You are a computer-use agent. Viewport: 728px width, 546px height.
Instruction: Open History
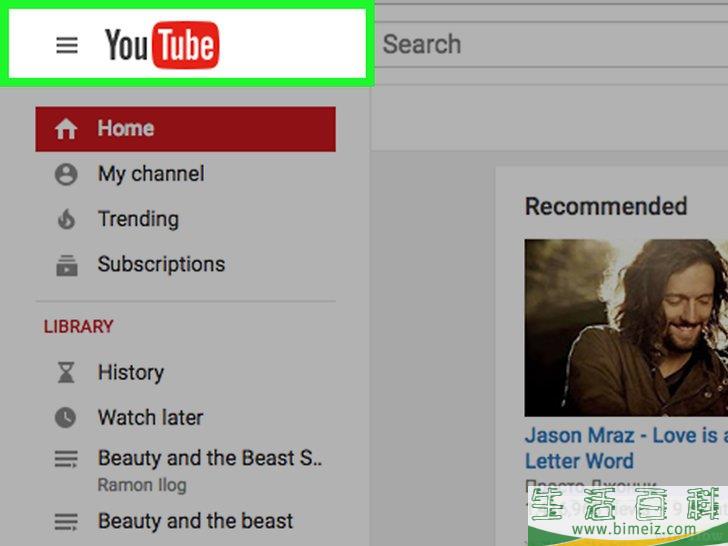pos(131,372)
